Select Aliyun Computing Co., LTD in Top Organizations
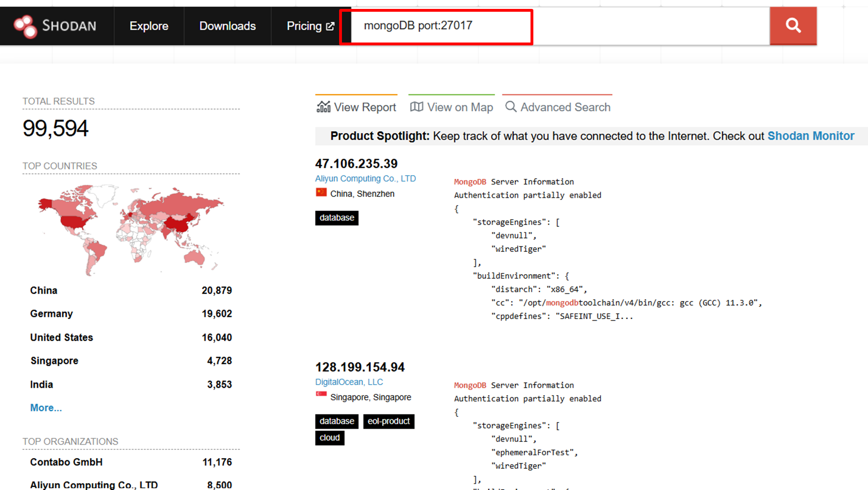This screenshot has width=868, height=490. (94, 485)
